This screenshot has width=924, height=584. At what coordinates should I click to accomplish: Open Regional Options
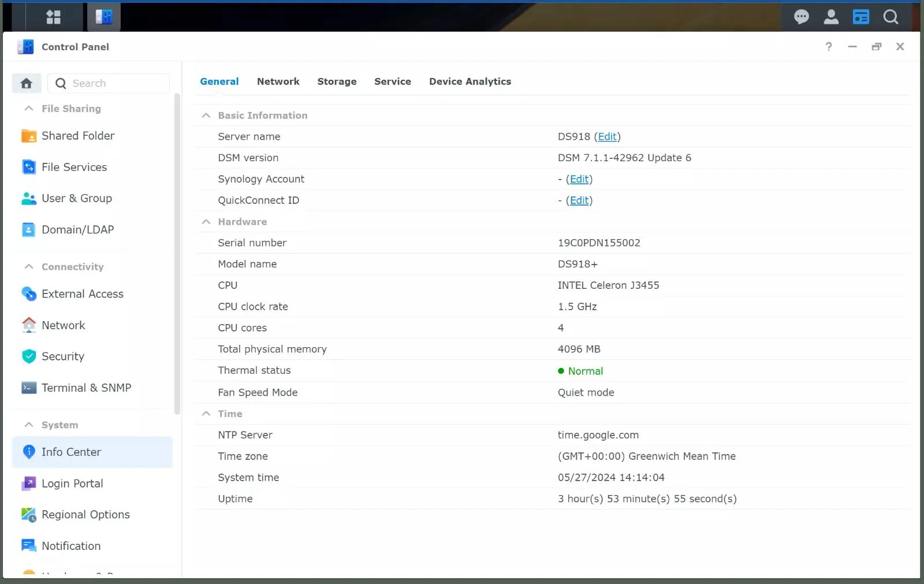point(85,514)
